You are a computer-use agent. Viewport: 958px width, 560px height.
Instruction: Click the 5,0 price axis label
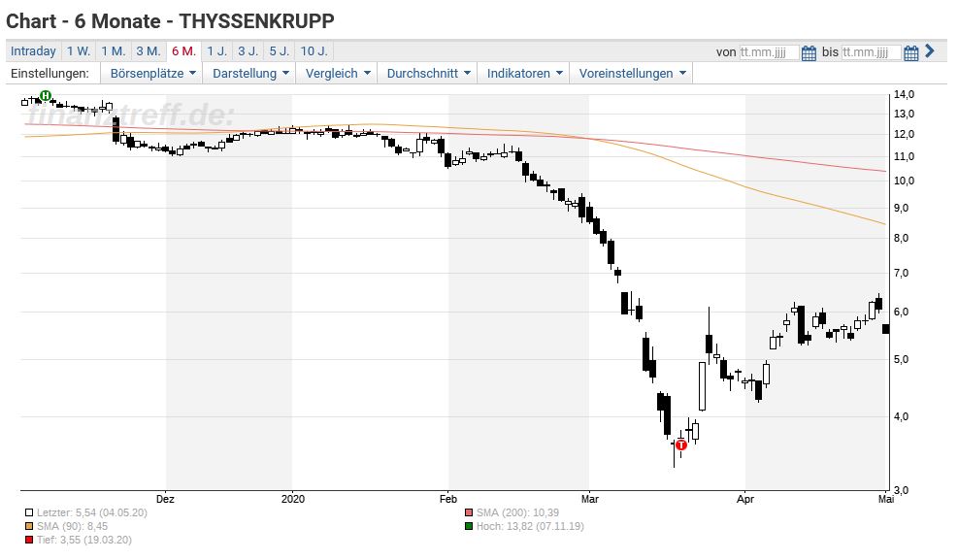pyautogui.click(x=901, y=360)
